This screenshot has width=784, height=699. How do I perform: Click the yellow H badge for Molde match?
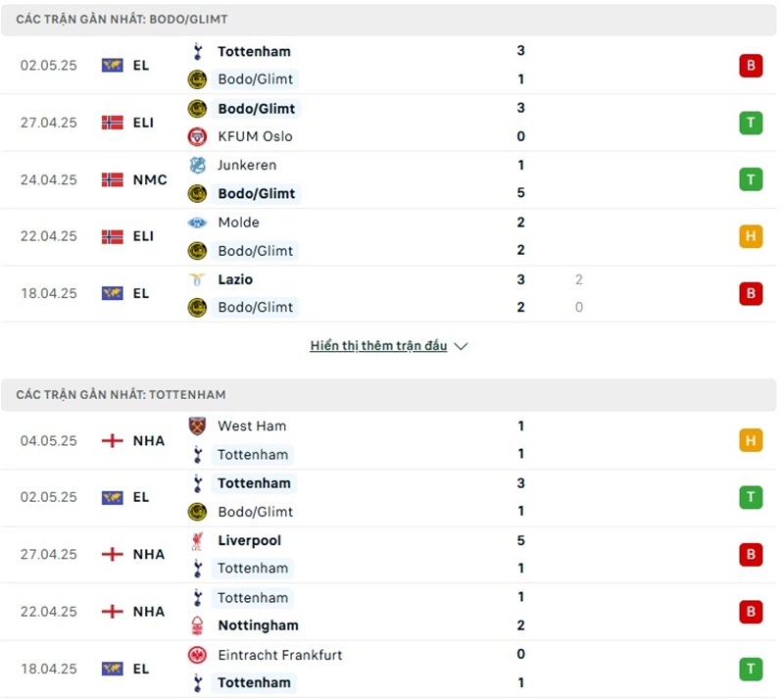pyautogui.click(x=751, y=236)
